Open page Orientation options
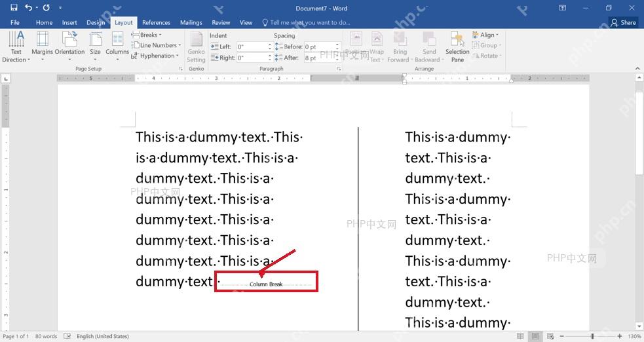644x342 pixels. (x=69, y=47)
